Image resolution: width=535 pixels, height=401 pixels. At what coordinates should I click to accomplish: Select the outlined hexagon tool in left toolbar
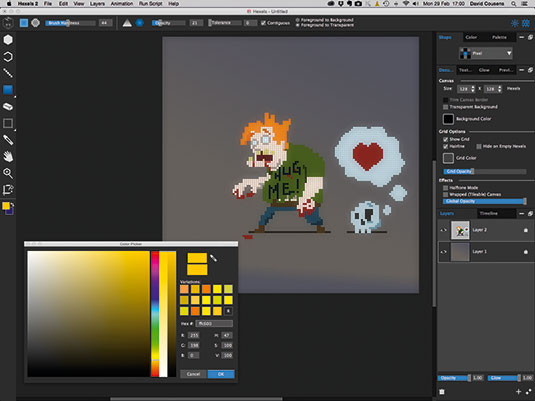pos(8,57)
